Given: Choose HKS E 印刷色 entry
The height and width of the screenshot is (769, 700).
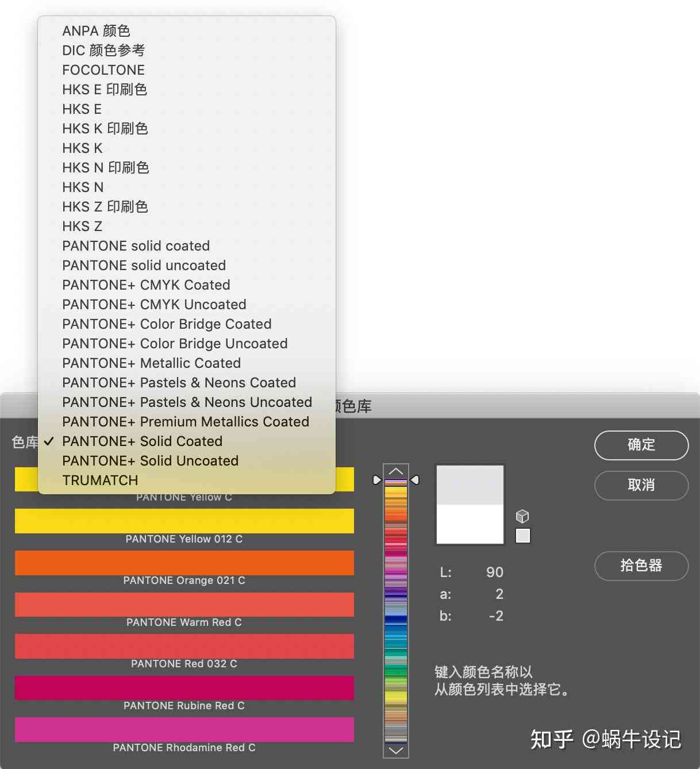Looking at the screenshot, I should coord(187,89).
